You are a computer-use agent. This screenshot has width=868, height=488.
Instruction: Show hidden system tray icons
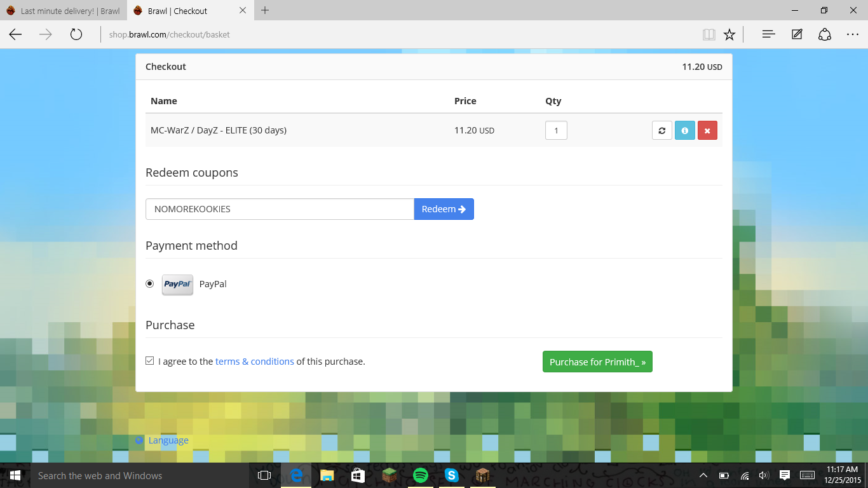(703, 475)
